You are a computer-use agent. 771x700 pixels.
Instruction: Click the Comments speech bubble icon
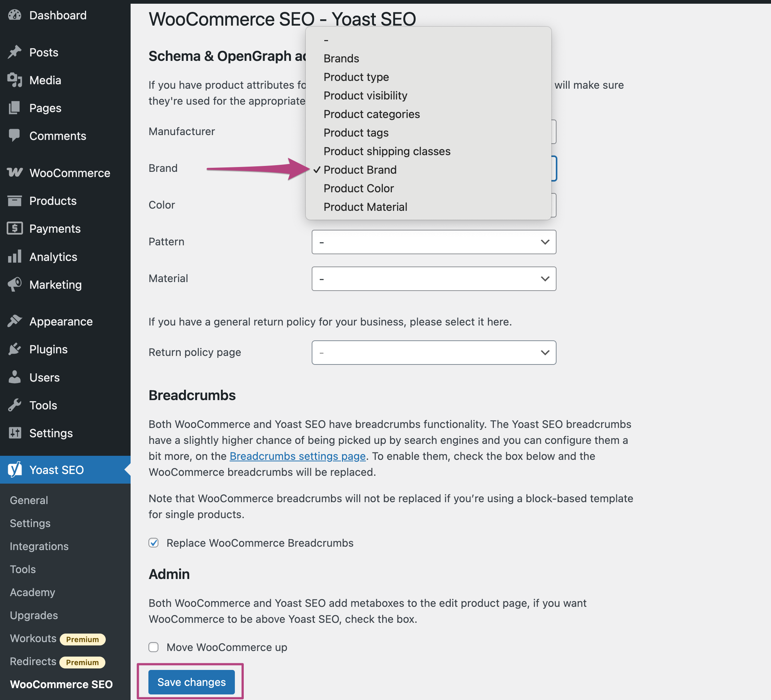tap(14, 135)
